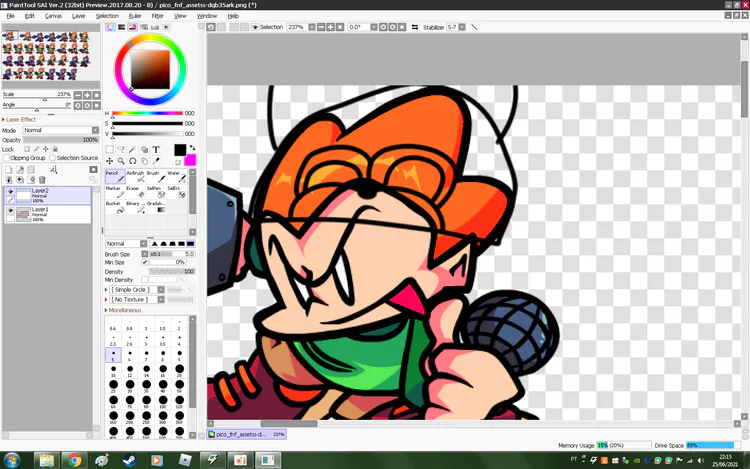This screenshot has width=750, height=469.
Task: Click the undo arrow in the top toolbar
Action: coord(210,27)
